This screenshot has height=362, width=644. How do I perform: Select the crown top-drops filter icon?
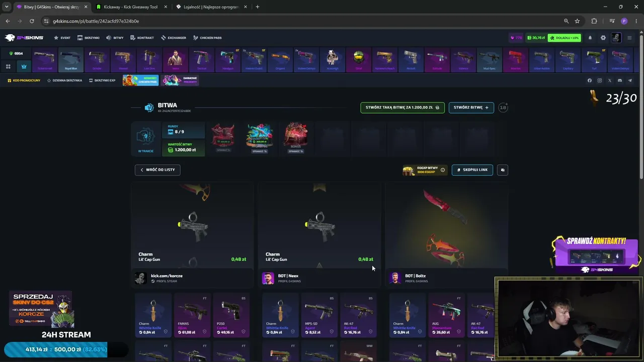pyautogui.click(x=24, y=66)
